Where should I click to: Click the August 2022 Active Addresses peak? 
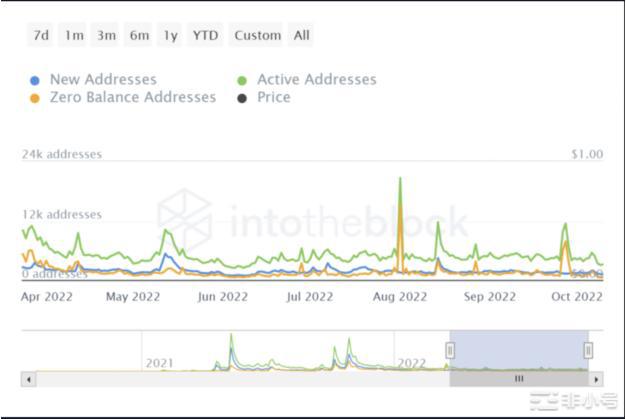(401, 180)
